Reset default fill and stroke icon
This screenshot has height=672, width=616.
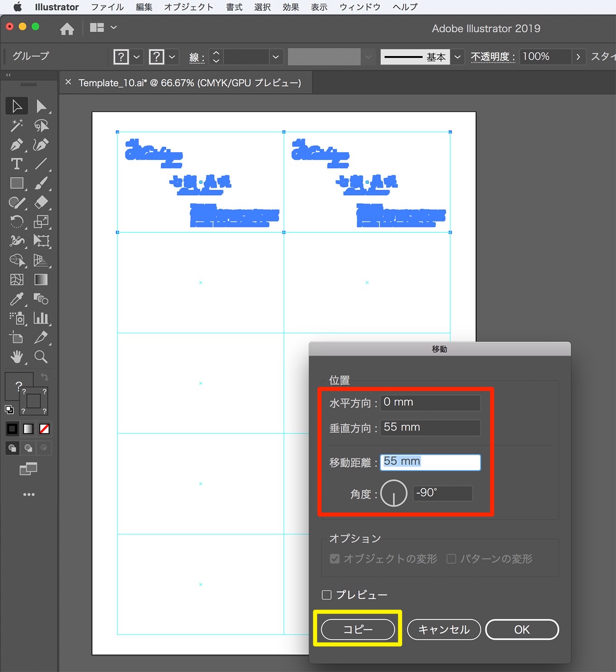coord(9,410)
